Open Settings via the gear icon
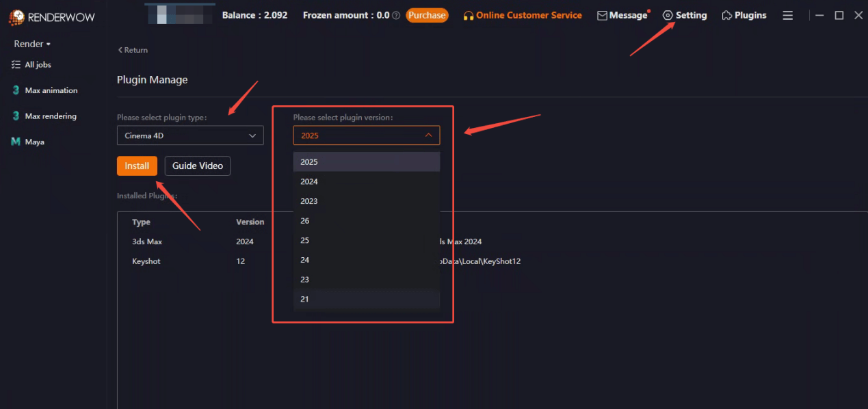The height and width of the screenshot is (409, 868). coord(685,14)
